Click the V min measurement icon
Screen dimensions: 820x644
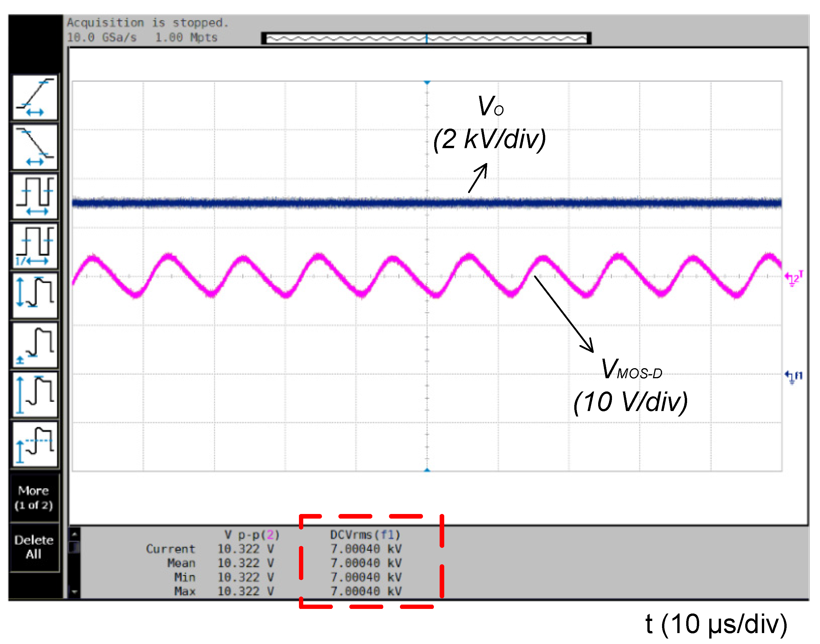click(35, 345)
